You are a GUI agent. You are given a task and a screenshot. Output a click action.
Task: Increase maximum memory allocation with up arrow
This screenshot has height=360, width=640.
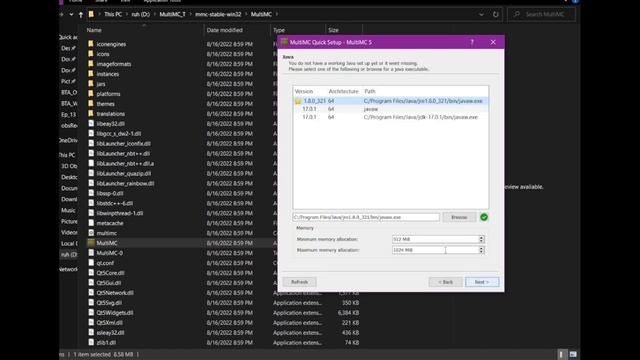point(482,248)
